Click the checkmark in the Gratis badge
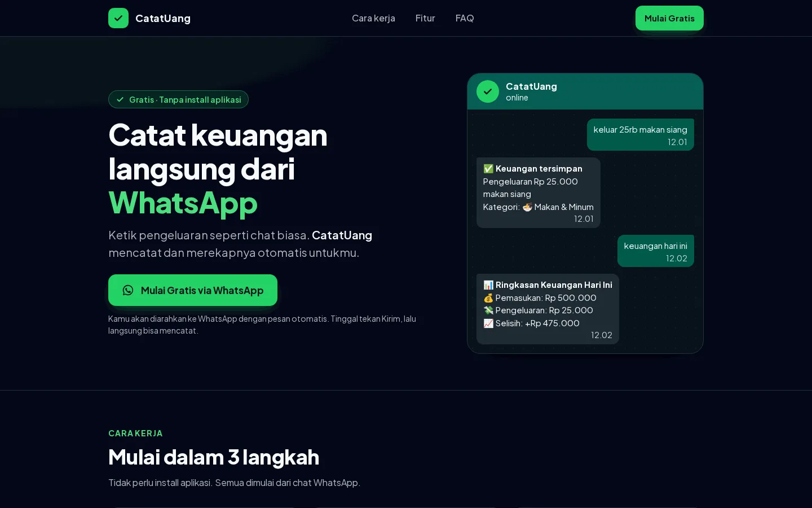Viewport: 812px width, 508px height. (120, 99)
